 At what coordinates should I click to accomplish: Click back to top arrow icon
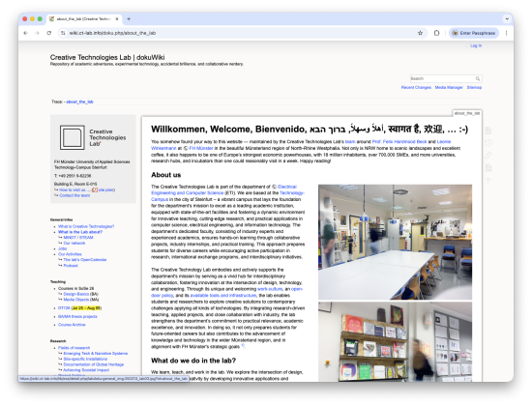point(488,180)
